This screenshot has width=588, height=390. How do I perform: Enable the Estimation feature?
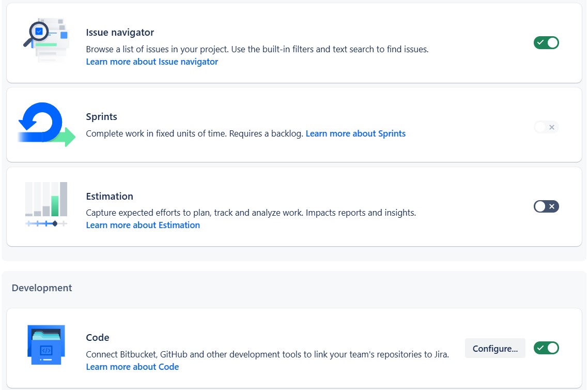(x=546, y=206)
